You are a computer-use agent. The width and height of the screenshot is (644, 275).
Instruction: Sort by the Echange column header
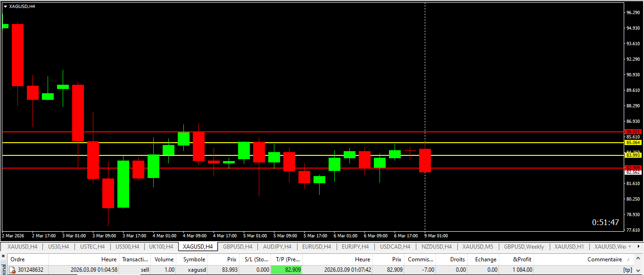pos(484,259)
